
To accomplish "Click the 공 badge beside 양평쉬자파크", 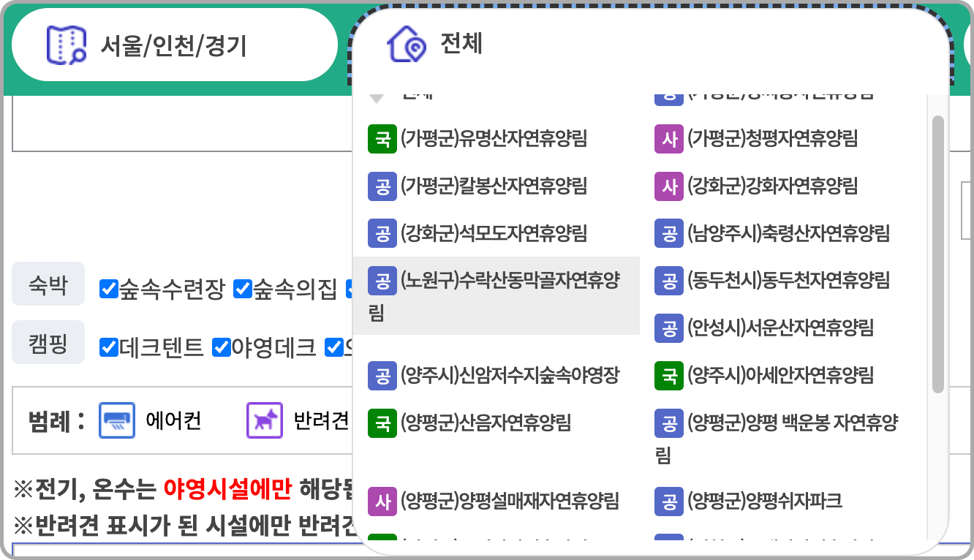I will [668, 501].
